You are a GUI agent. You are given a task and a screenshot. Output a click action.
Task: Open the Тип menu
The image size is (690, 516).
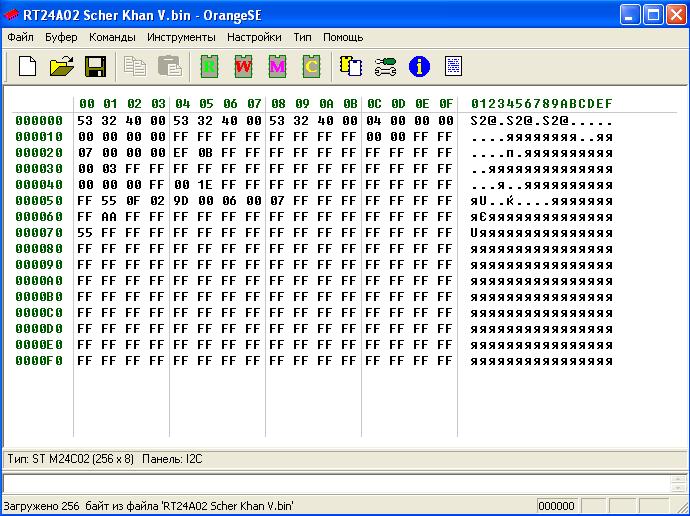pos(302,37)
